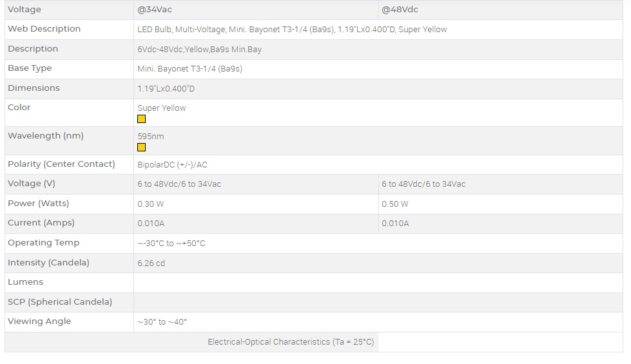This screenshot has height=364, width=631.
Task: Click the Mini. Bayonet T3-1/4 (Ba9s) base type value
Action: (189, 68)
